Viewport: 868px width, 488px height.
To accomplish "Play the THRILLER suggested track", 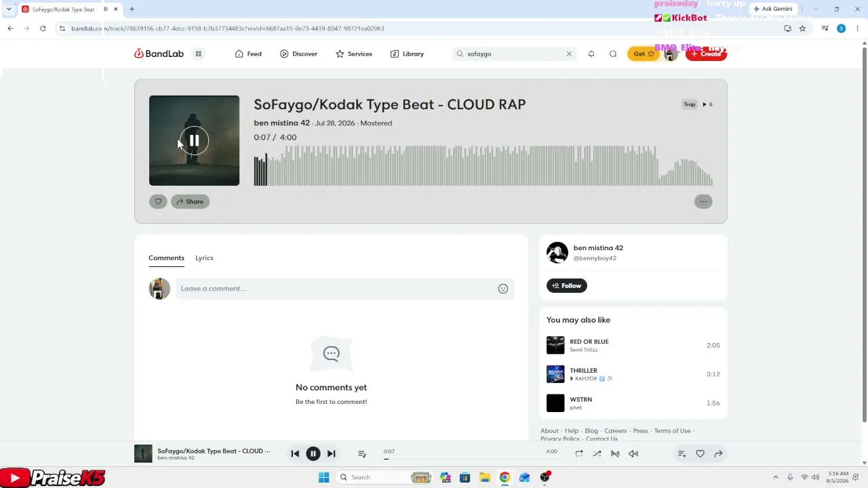I will (555, 374).
